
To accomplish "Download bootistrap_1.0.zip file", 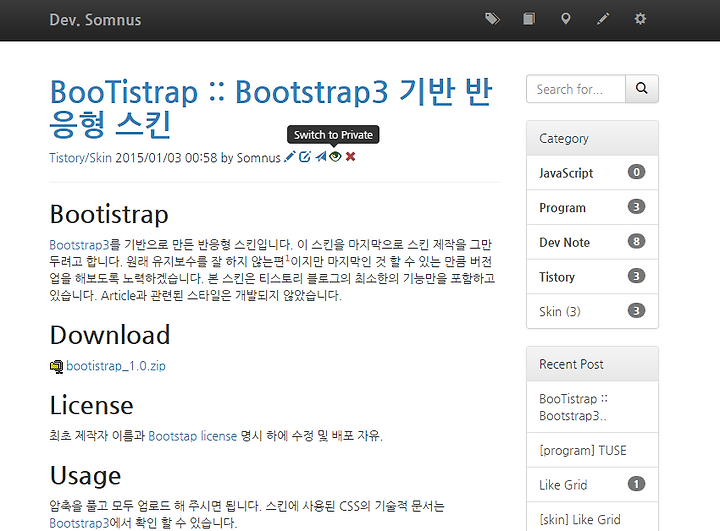I will 116,366.
